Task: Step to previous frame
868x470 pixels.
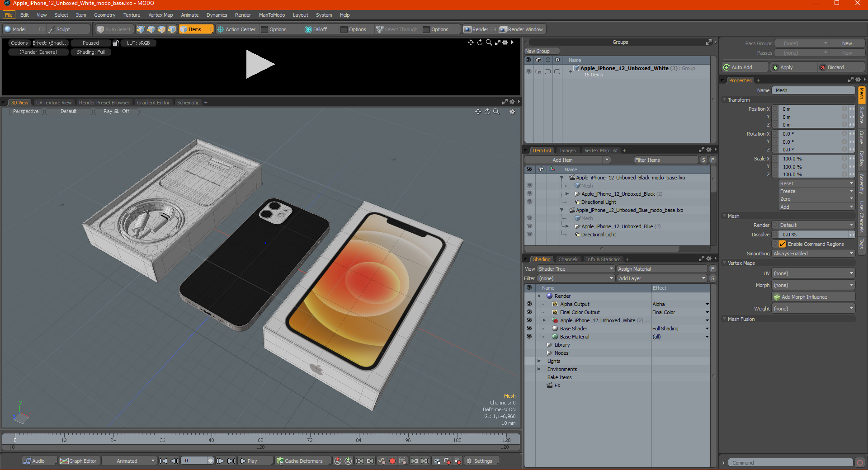Action: tap(174, 461)
